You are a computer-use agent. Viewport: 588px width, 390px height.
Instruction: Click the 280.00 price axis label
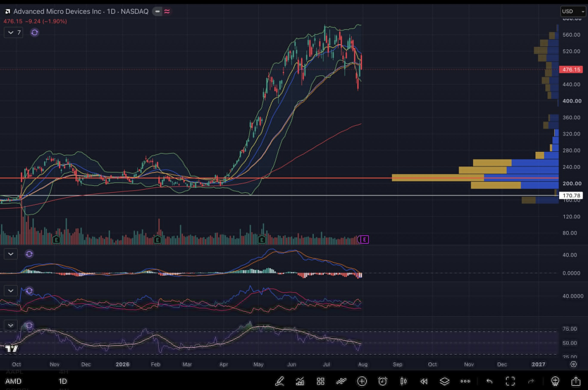pos(571,150)
